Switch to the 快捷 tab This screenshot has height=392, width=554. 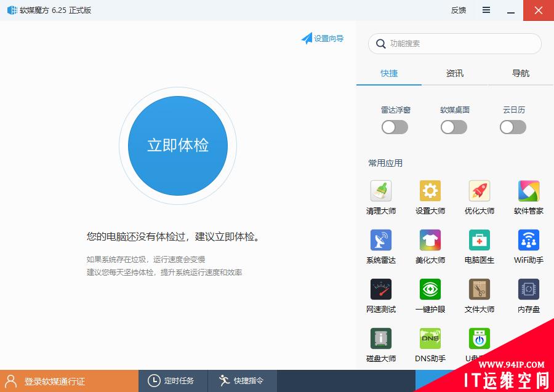389,73
